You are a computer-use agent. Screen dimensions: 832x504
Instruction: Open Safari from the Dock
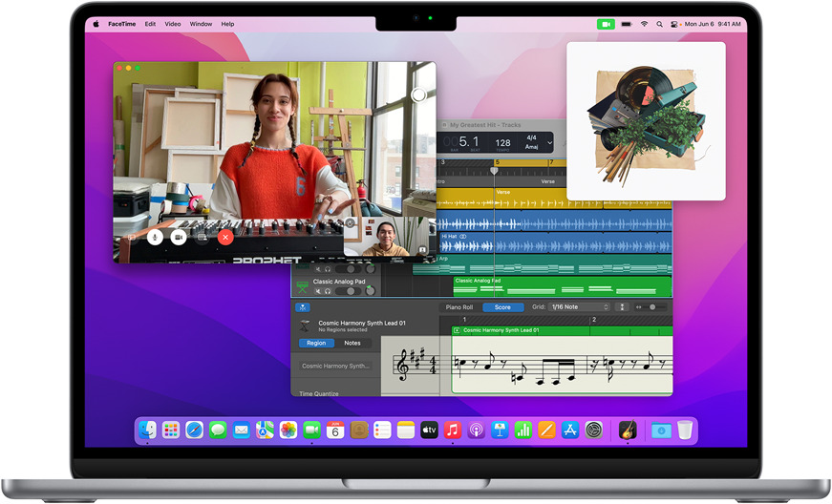point(194,430)
